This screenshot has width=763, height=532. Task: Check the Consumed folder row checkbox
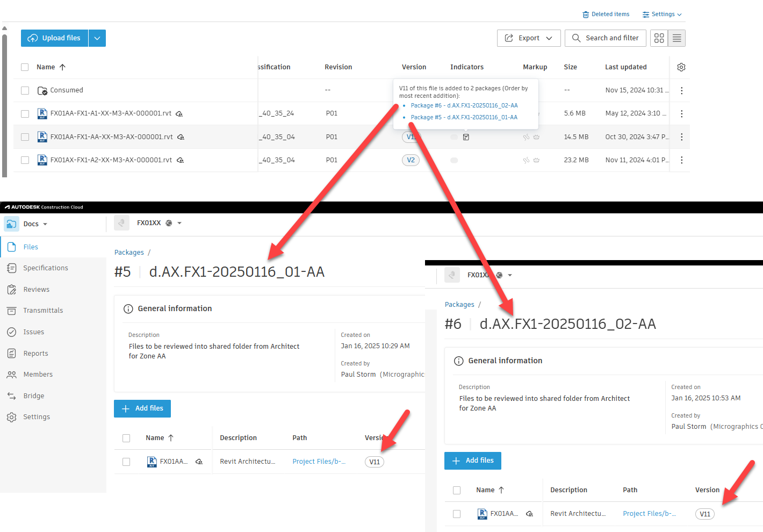(x=25, y=90)
